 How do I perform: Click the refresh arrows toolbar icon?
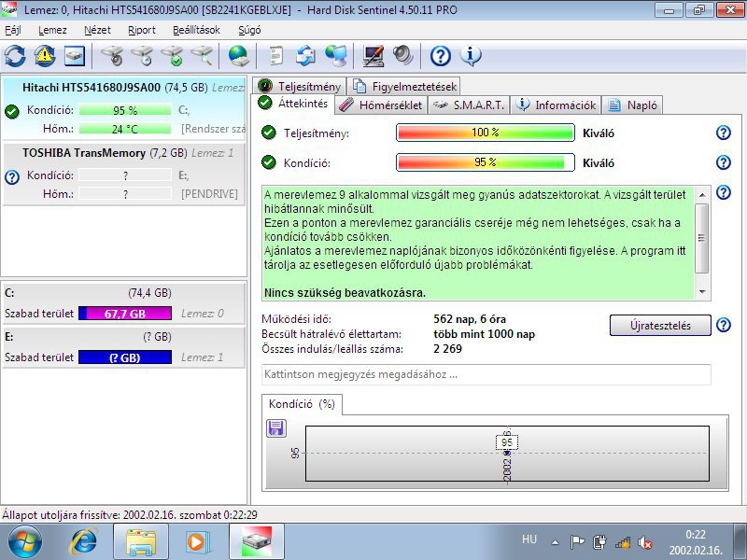tap(15, 56)
